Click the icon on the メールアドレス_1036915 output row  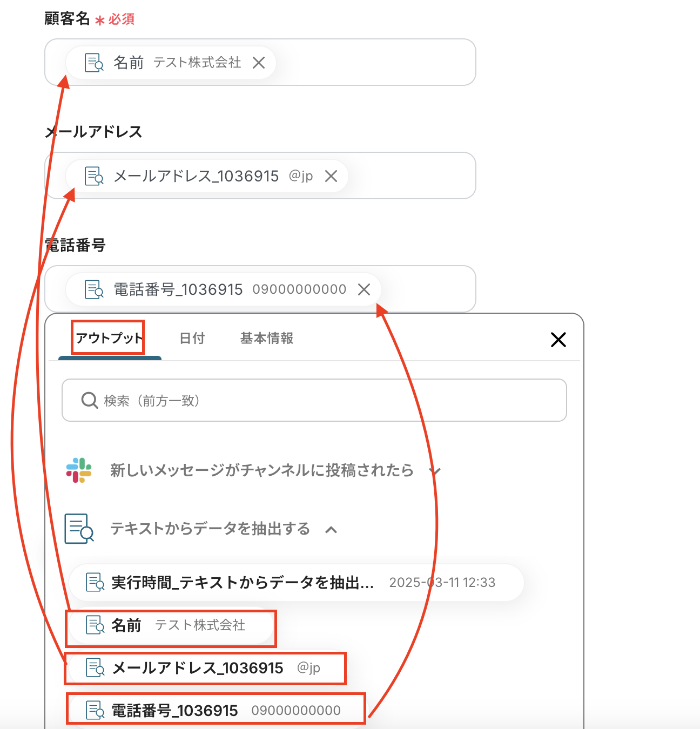tap(95, 669)
